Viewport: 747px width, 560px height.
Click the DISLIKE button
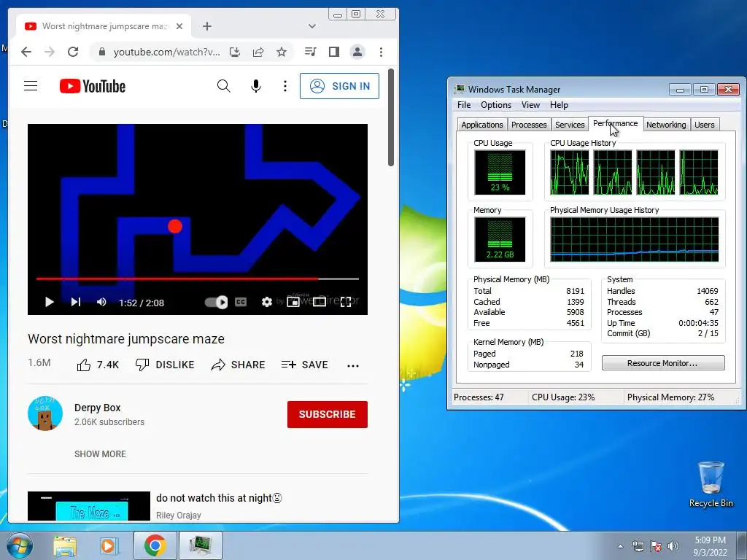[165, 365]
